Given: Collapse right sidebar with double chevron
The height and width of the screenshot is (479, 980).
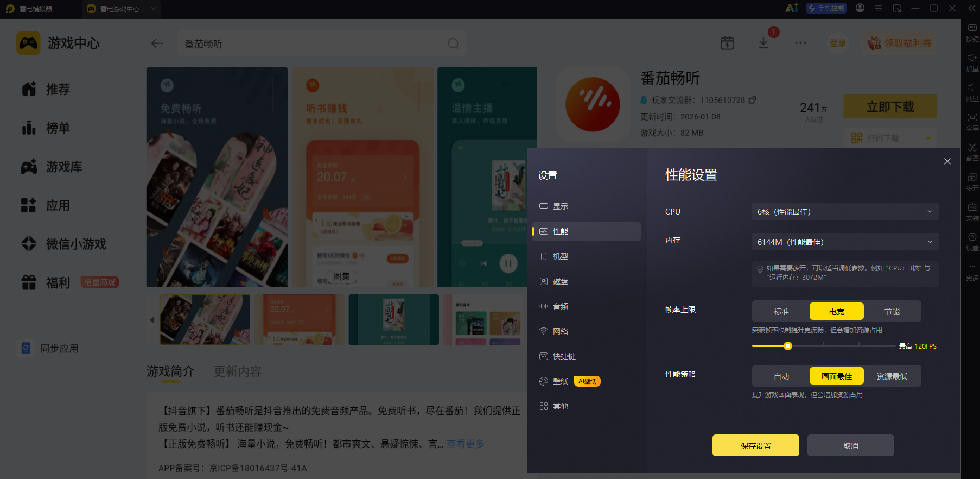Looking at the screenshot, I should 972,8.
